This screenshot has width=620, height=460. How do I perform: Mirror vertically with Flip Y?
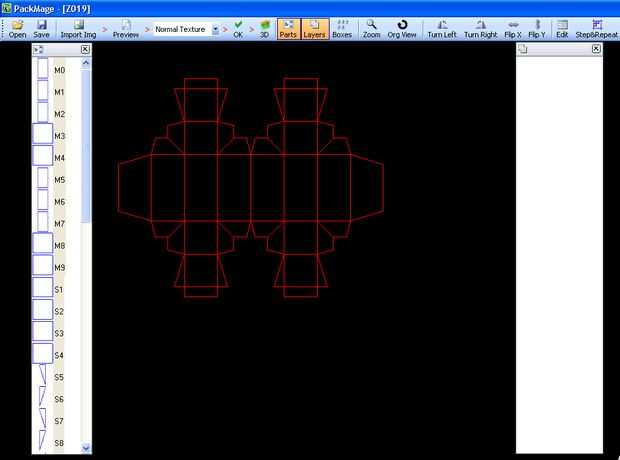537,29
